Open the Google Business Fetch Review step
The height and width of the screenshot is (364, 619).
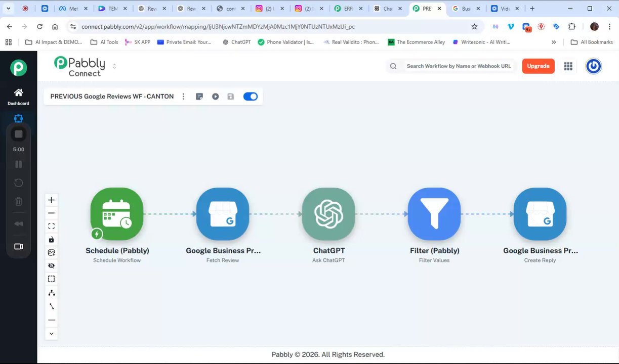click(223, 214)
